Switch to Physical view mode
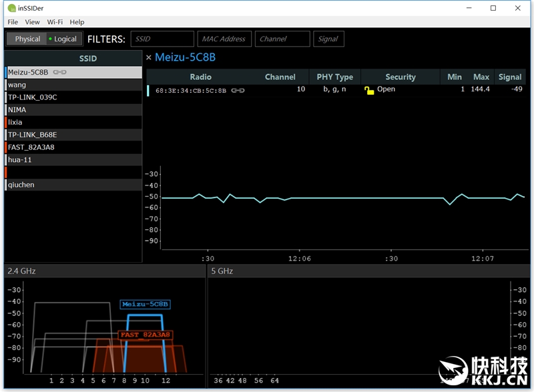This screenshot has height=392, width=534. click(x=27, y=39)
